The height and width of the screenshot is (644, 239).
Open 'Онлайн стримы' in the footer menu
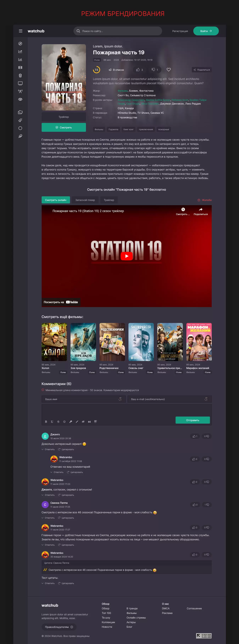coord(136,618)
